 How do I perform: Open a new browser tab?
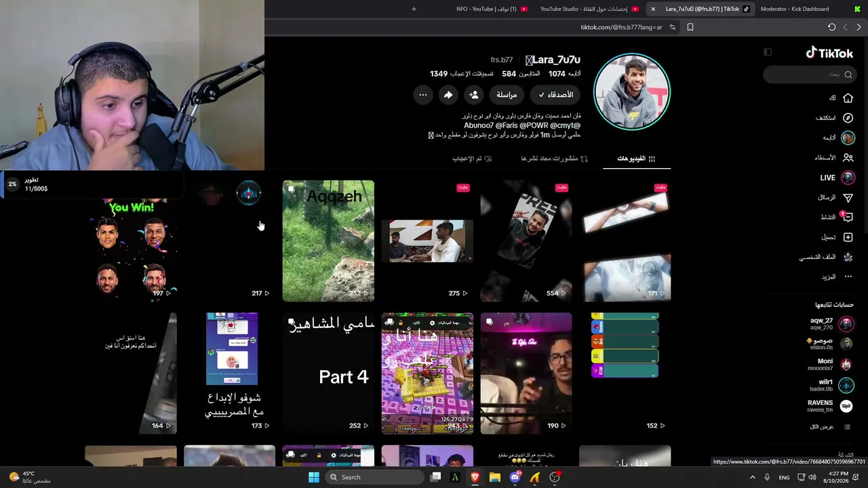pos(414,9)
